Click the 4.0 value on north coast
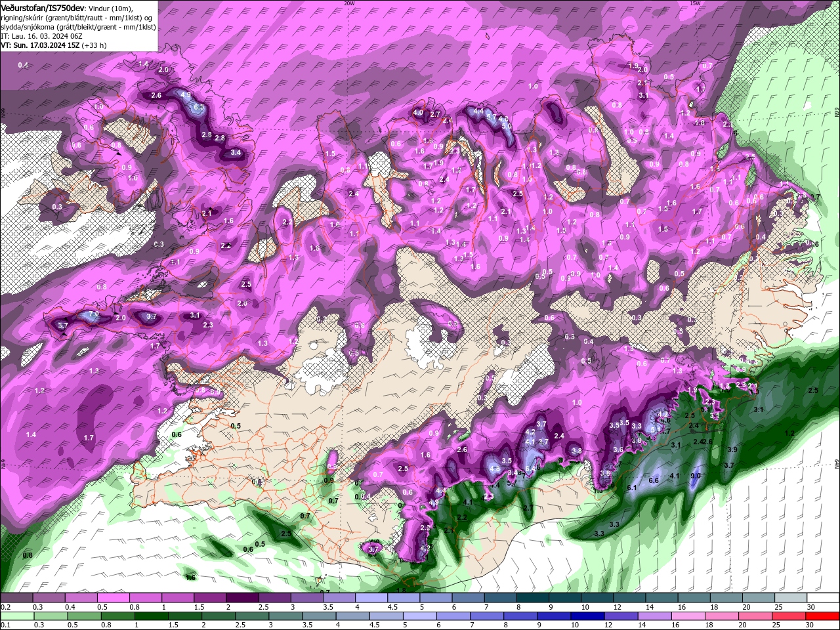This screenshot has width=840, height=630. 418,113
